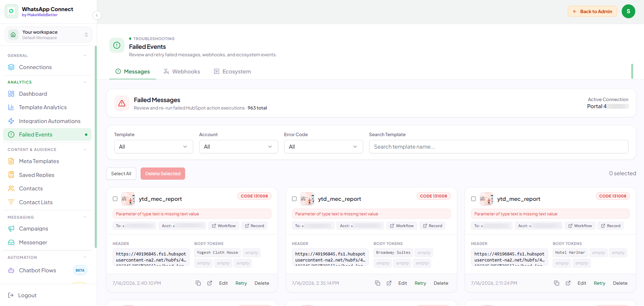Collapse the sidebar with the chevron button
This screenshot has height=306, width=644.
[x=97, y=15]
